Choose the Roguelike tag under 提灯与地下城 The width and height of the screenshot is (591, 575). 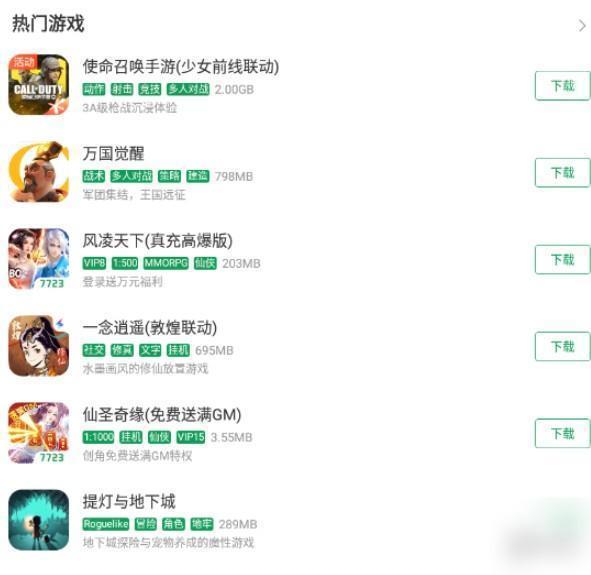click(106, 524)
